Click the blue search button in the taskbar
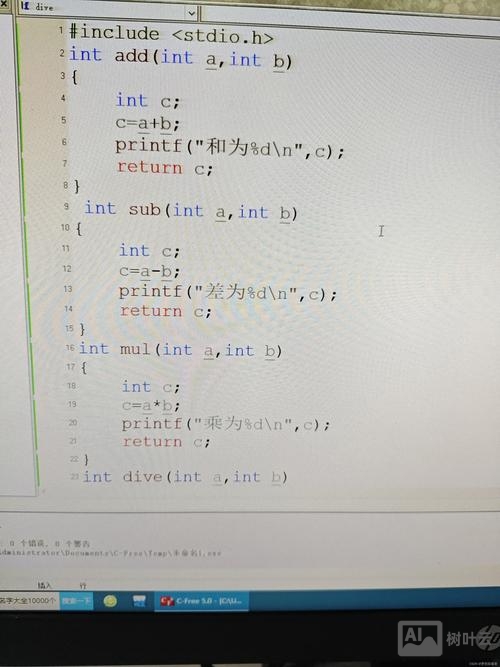500x667 pixels. 76,601
